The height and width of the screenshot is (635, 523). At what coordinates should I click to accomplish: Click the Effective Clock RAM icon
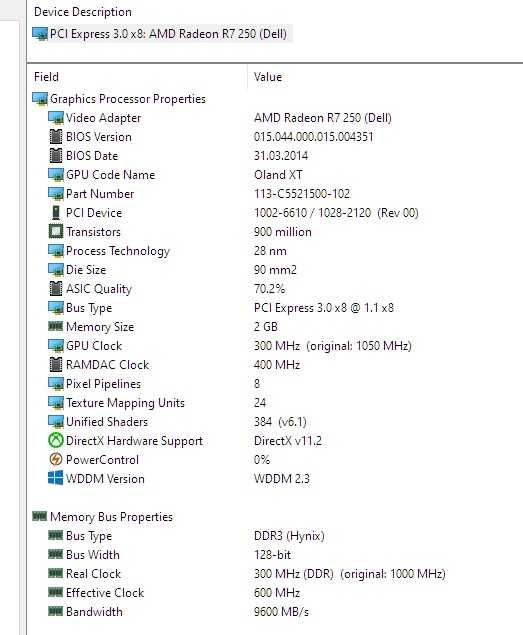56,592
